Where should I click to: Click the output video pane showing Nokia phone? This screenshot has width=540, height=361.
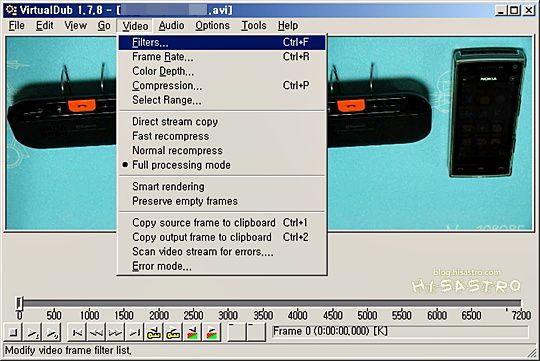click(x=430, y=133)
